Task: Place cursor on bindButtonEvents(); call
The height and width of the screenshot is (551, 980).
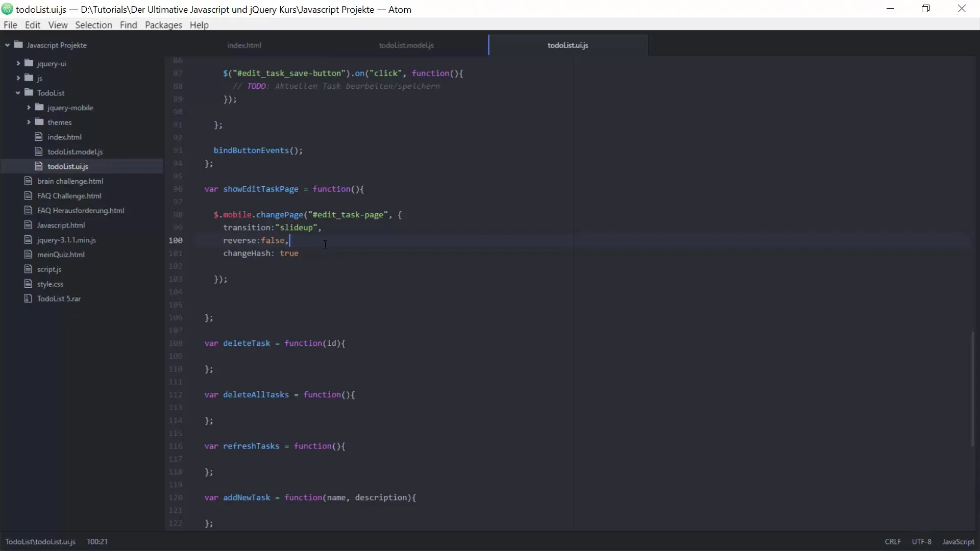Action: click(x=258, y=151)
